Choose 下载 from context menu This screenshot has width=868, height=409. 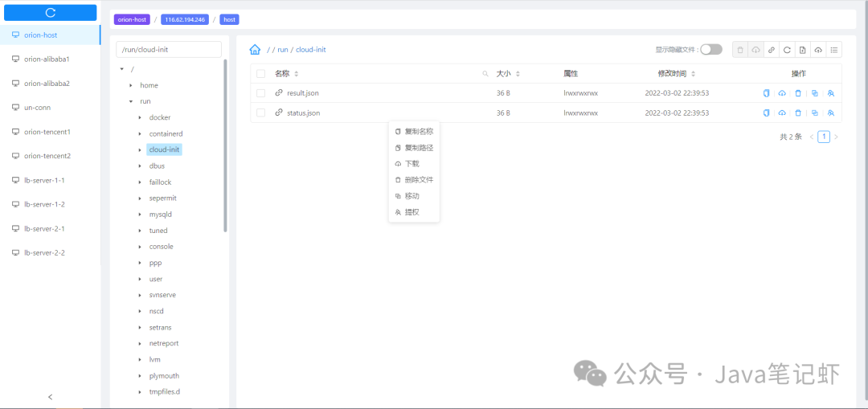[414, 164]
